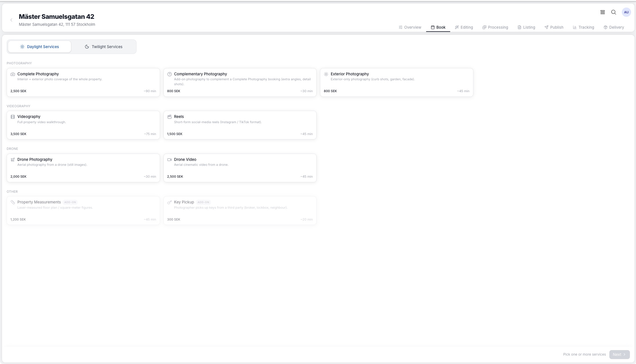Viewport: 636px width, 364px height.
Task: Click the ADD-ON badge beside Key Pickup
Action: (203, 202)
